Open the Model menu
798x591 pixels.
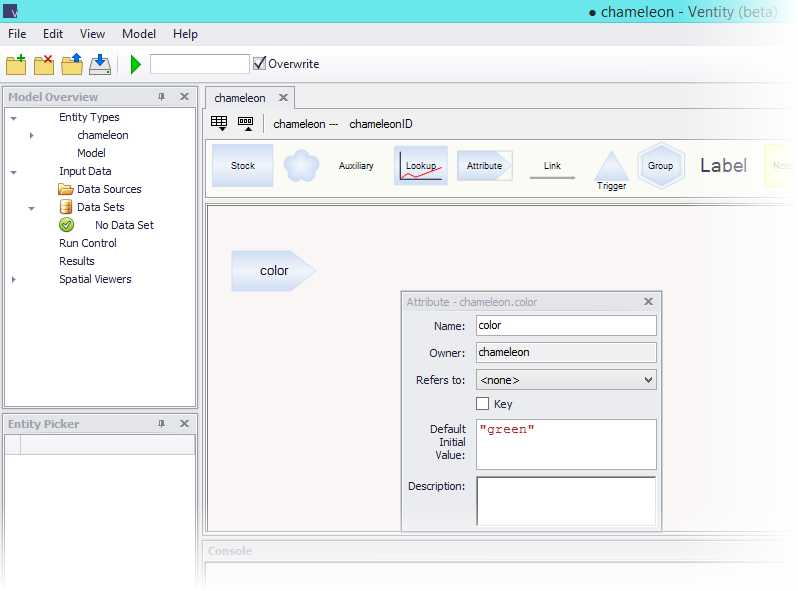[139, 34]
